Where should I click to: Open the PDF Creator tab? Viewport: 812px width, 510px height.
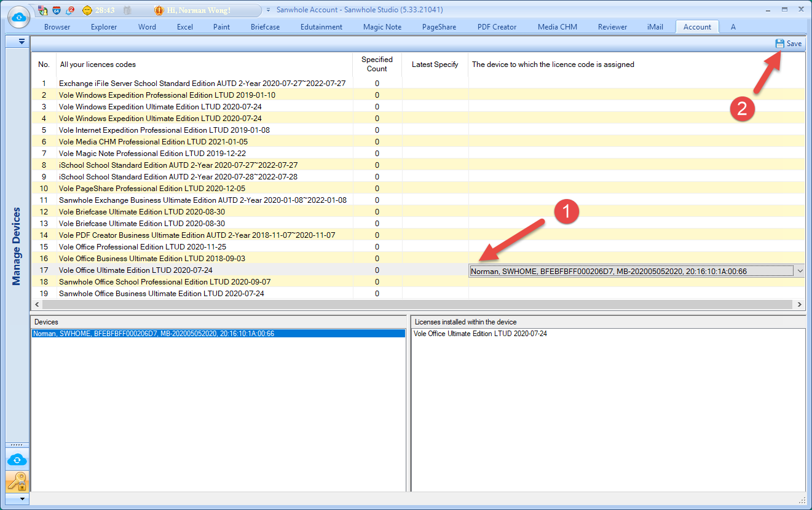(497, 27)
